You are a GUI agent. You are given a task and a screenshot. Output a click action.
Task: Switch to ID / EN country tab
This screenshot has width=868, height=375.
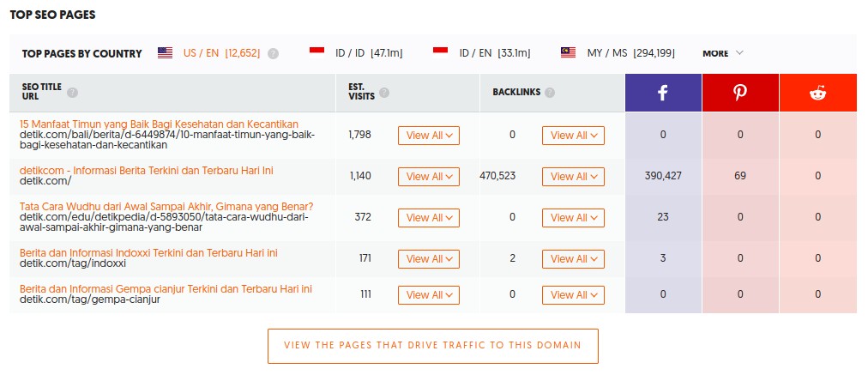494,53
